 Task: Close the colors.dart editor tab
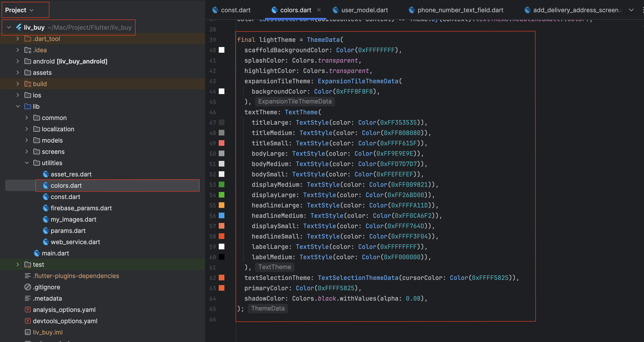point(319,10)
